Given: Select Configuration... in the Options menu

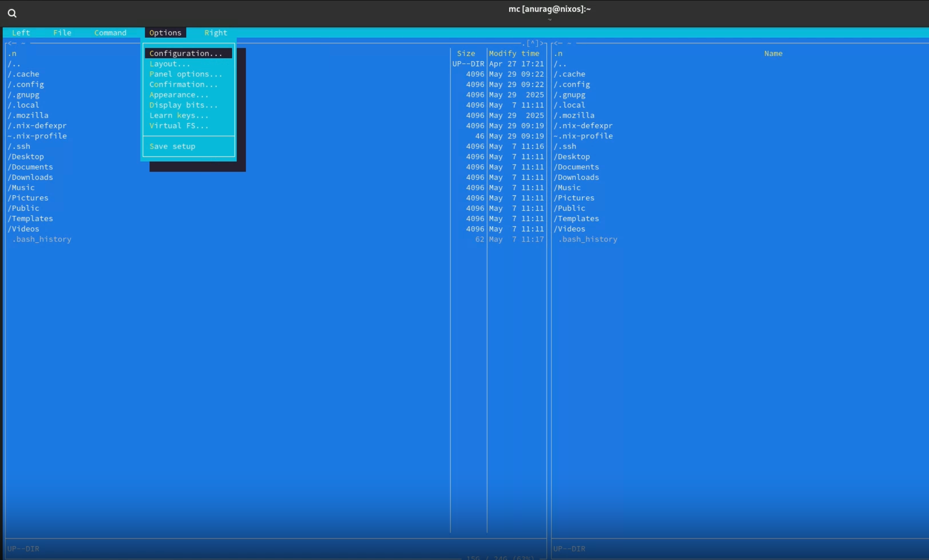Looking at the screenshot, I should tap(188, 54).
